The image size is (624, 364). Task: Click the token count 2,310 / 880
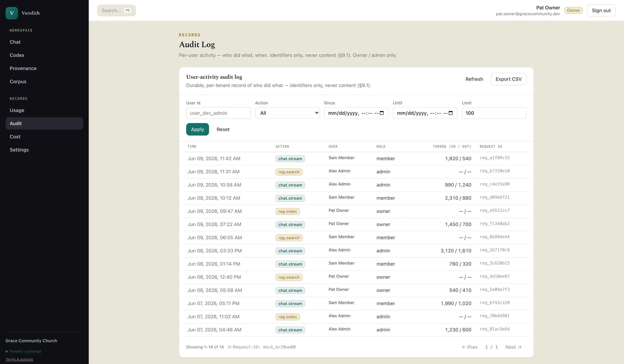click(458, 198)
